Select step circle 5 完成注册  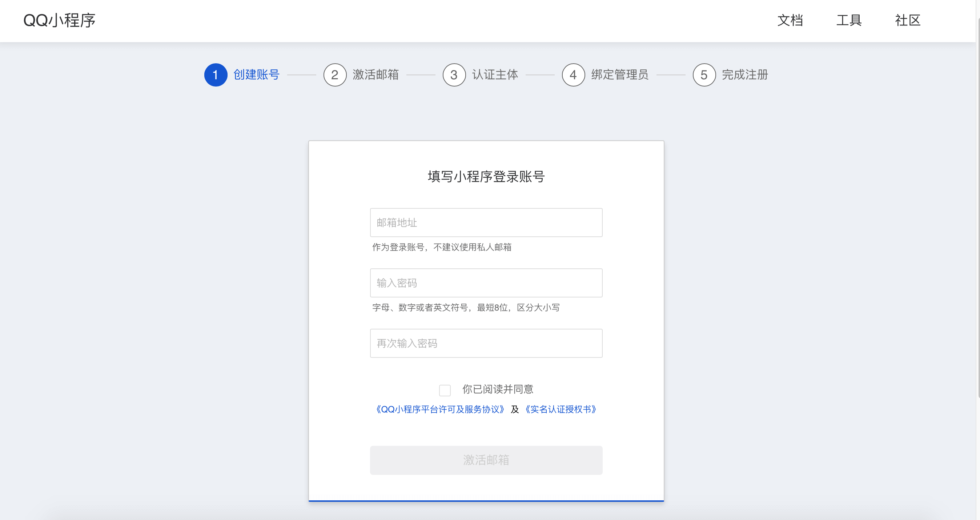(x=704, y=75)
